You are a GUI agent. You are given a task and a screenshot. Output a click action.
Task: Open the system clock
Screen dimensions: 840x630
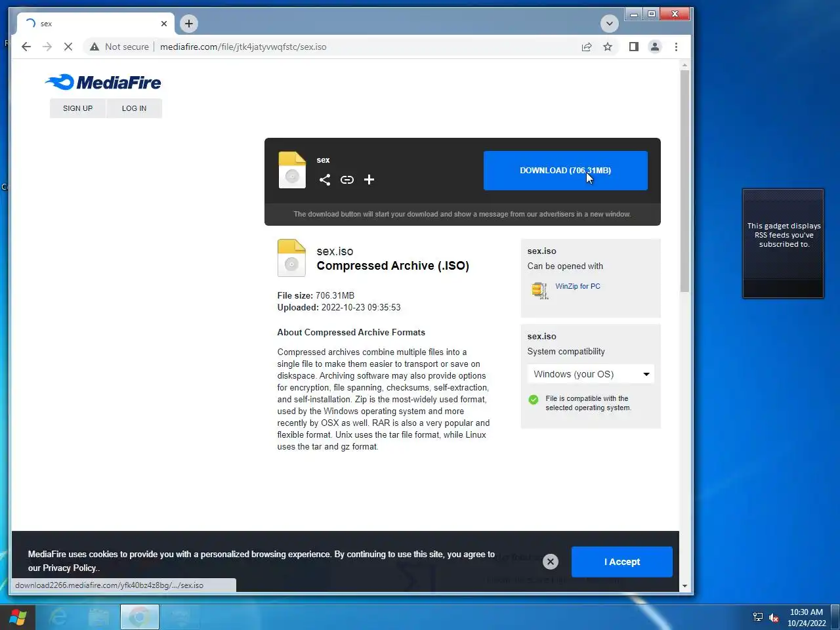click(807, 618)
